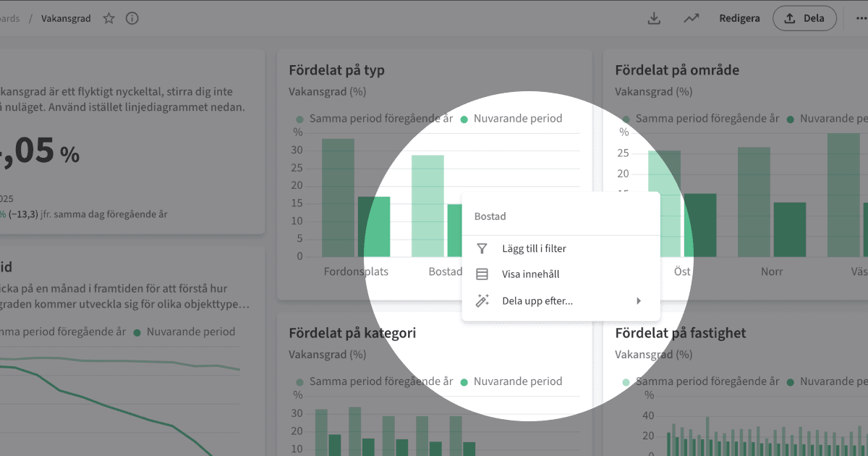Screen dimensions: 868x456
Task: Click the magic wand icon beside Dela upp efter
Action: click(482, 300)
